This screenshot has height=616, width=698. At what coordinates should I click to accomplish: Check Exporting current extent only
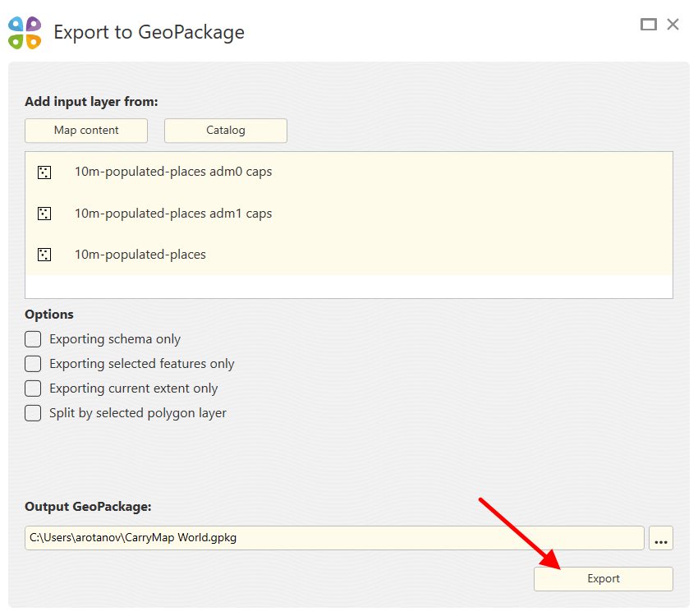pos(33,388)
